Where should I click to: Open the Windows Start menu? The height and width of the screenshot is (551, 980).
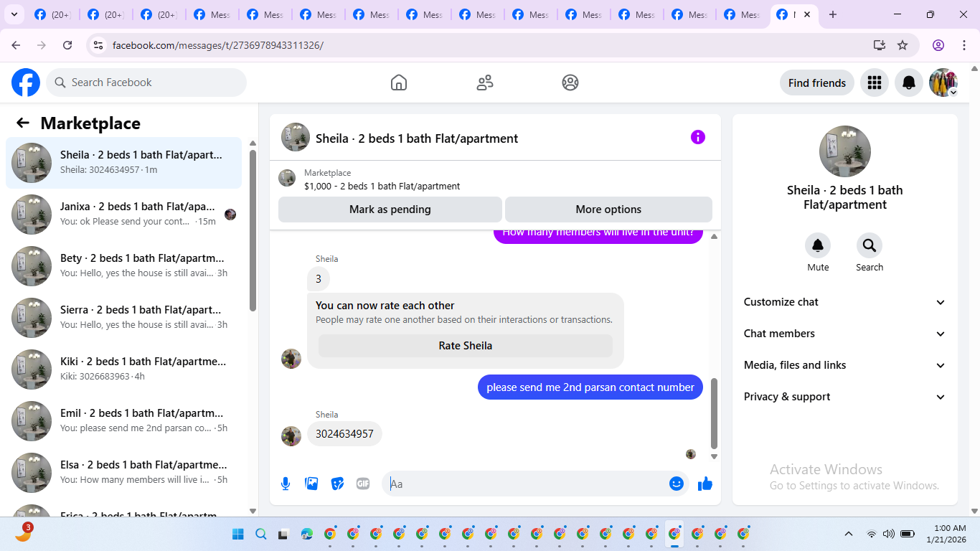coord(238,534)
